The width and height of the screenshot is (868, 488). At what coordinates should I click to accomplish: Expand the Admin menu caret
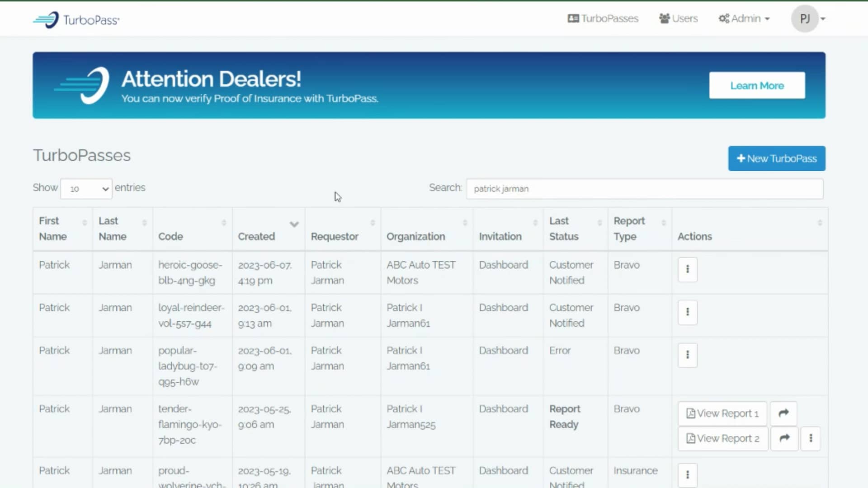[768, 19]
